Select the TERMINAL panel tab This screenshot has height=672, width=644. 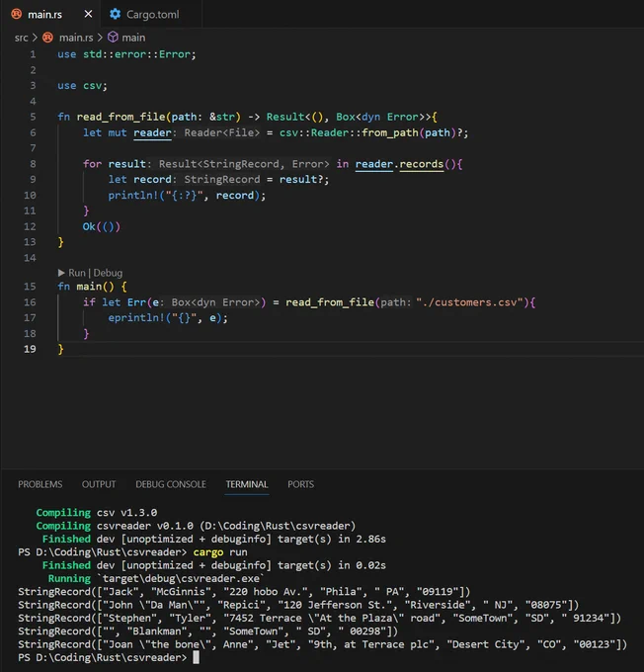point(247,484)
